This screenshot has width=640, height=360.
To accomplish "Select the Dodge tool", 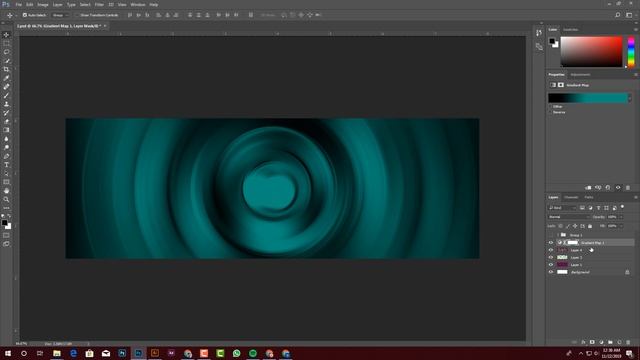I will [6, 147].
